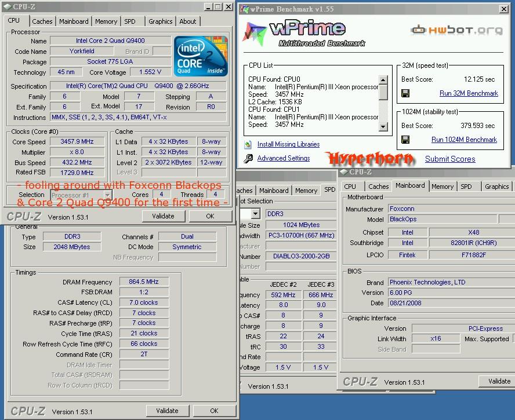Click the DRAM Frequency 864.5 MHz value
Image resolution: width=515 pixels, height=420 pixels.
click(144, 282)
